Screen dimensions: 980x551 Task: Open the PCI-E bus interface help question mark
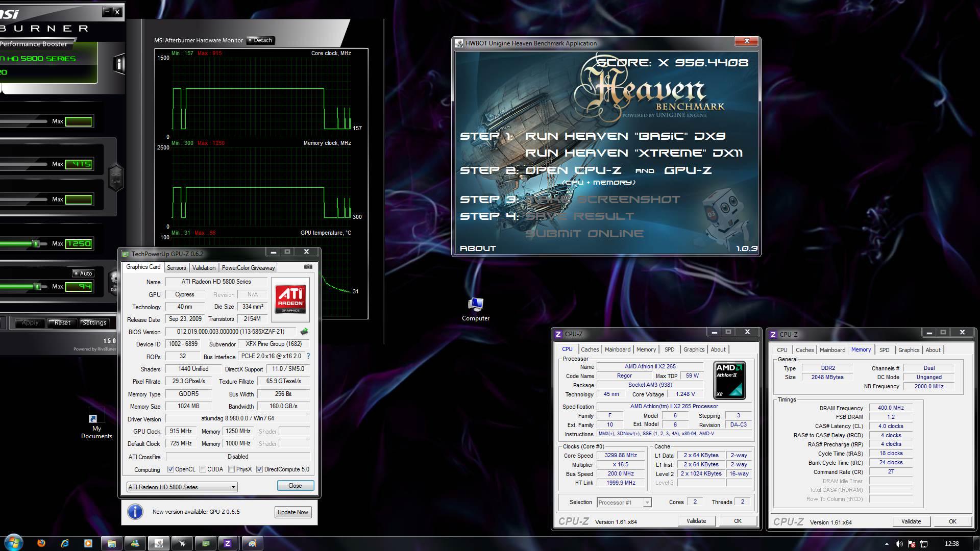(308, 356)
